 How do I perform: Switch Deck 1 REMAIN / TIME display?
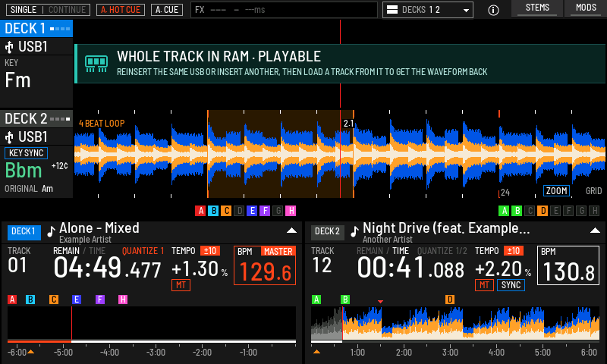pos(79,251)
